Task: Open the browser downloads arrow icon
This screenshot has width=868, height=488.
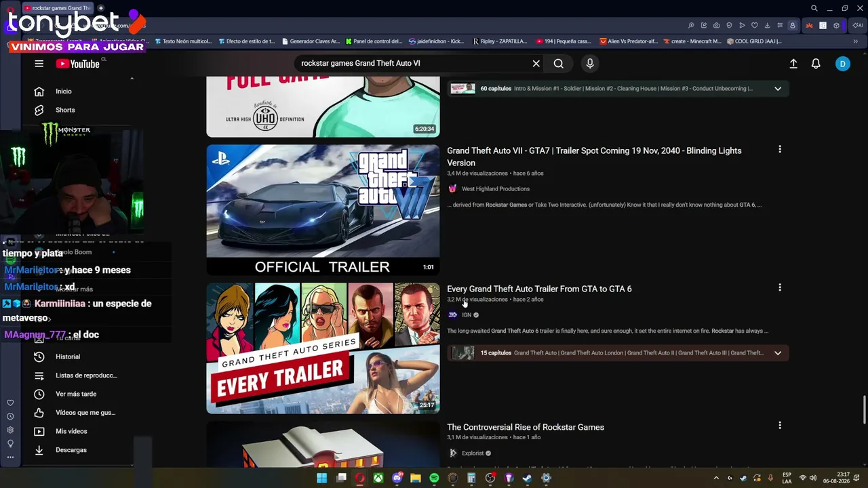Action: (x=767, y=26)
